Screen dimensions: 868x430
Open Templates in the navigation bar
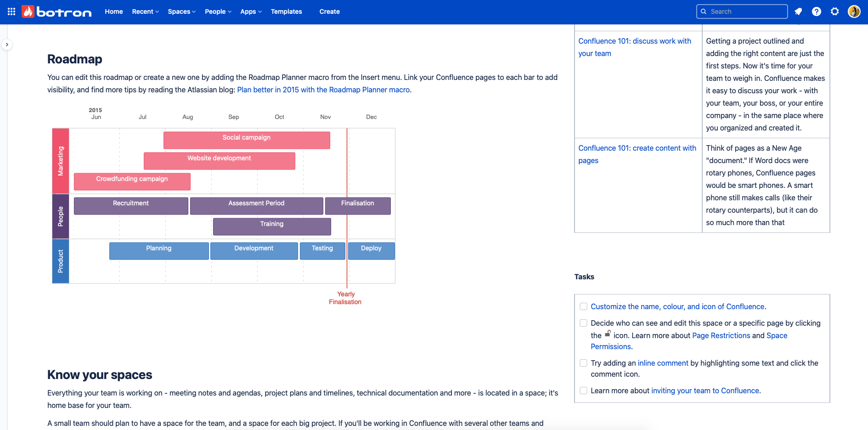click(287, 11)
